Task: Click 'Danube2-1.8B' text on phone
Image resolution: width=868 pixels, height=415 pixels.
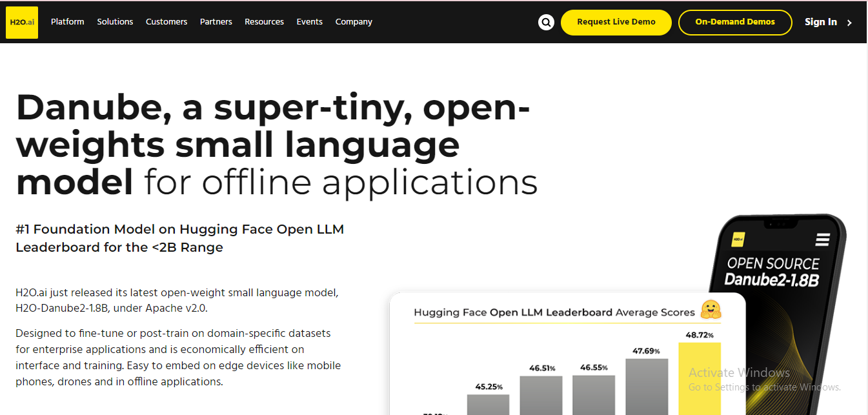Action: [x=771, y=279]
